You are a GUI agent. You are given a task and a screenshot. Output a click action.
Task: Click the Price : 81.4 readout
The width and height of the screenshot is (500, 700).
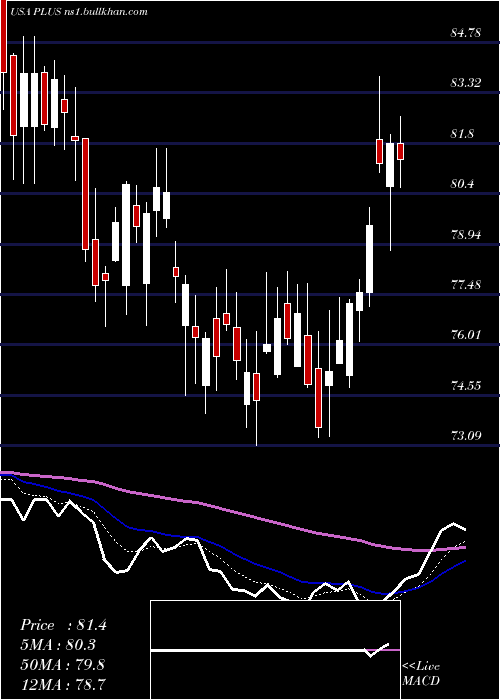(x=63, y=625)
